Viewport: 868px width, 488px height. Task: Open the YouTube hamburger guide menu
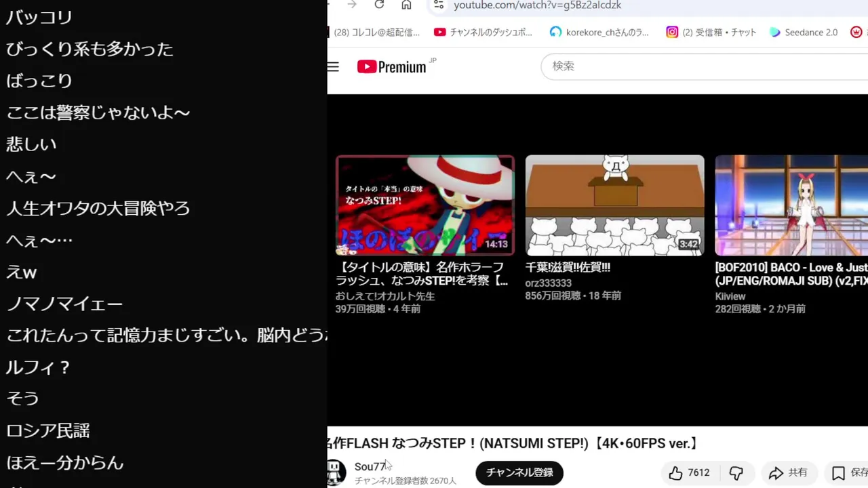(x=333, y=66)
